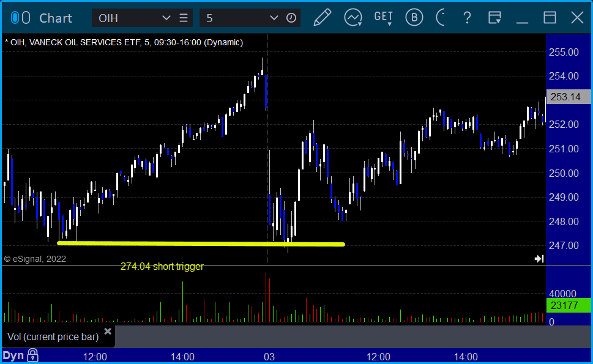Select the Vol (current price bar) label
The image size is (593, 364).
click(53, 337)
